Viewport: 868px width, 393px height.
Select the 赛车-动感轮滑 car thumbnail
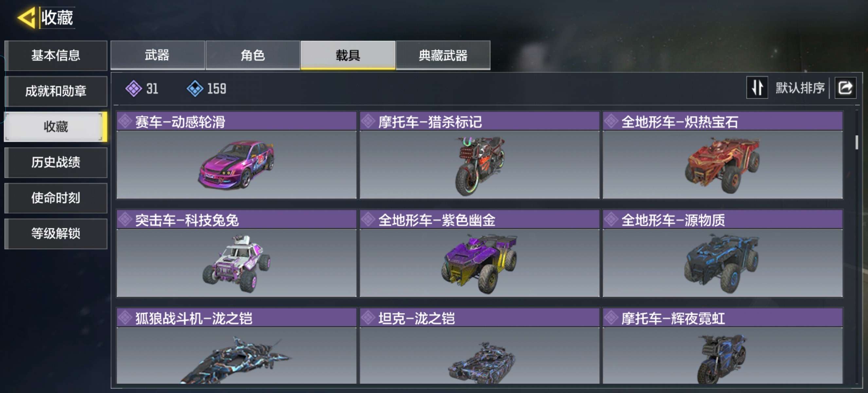coord(237,164)
